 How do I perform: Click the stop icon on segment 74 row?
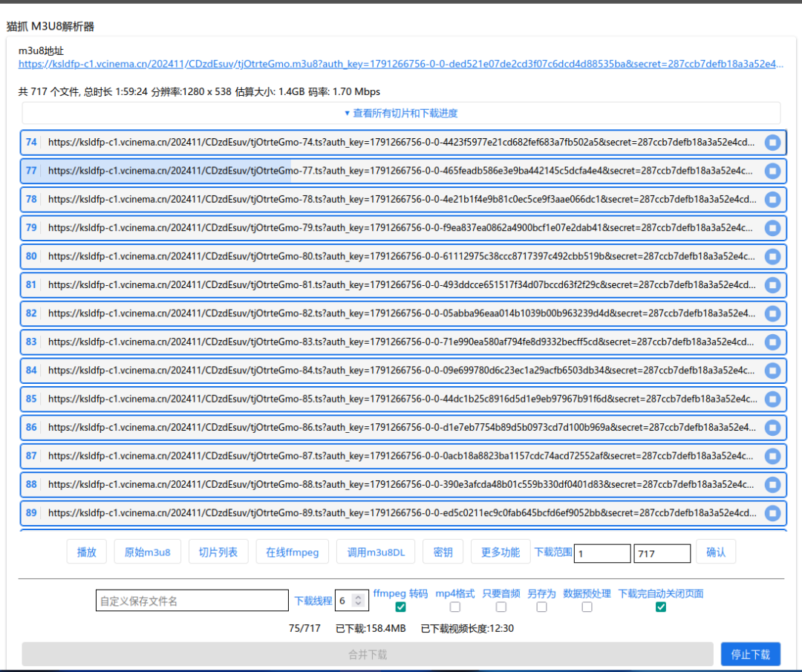(772, 142)
